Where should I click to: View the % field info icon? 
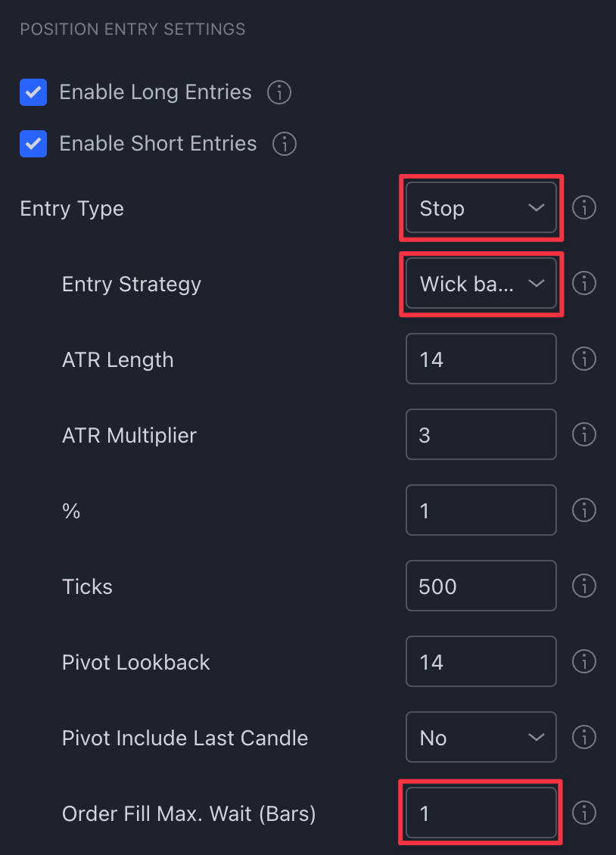[x=583, y=510]
